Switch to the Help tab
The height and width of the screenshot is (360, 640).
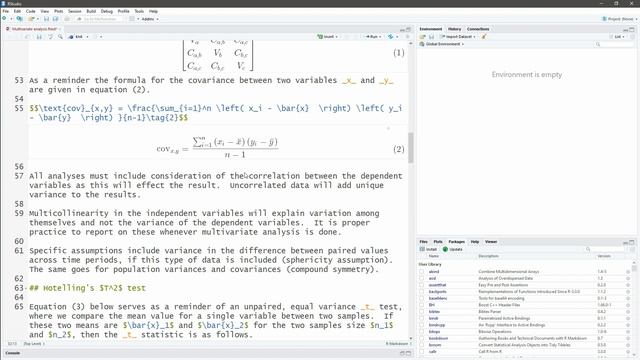tap(475, 242)
